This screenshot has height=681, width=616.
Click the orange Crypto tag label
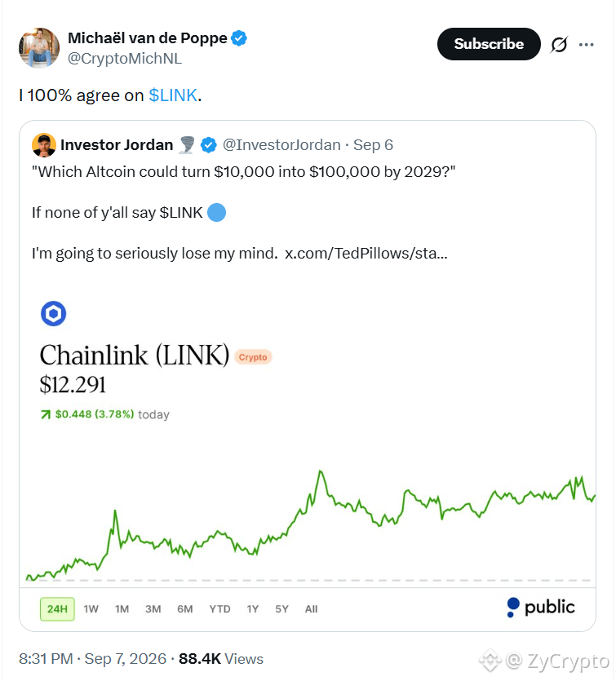pyautogui.click(x=253, y=357)
